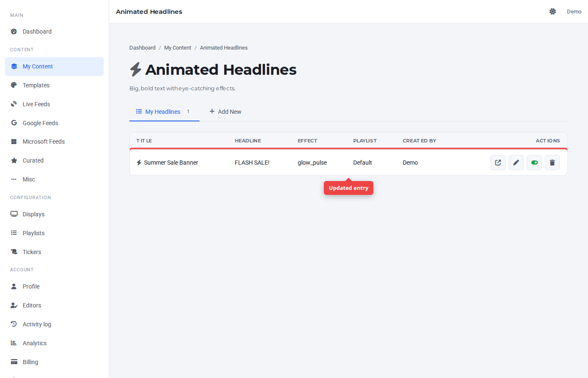Switch to the My Headlines tab

click(x=164, y=112)
